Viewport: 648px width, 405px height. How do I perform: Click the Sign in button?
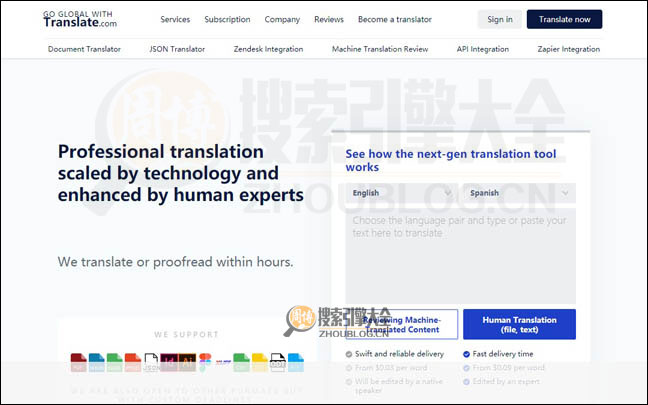tap(500, 19)
